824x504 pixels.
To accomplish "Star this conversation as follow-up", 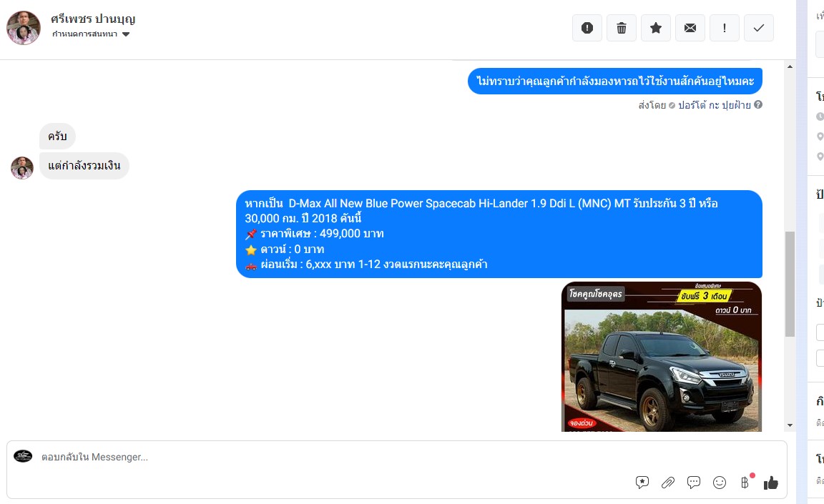I will [x=656, y=28].
